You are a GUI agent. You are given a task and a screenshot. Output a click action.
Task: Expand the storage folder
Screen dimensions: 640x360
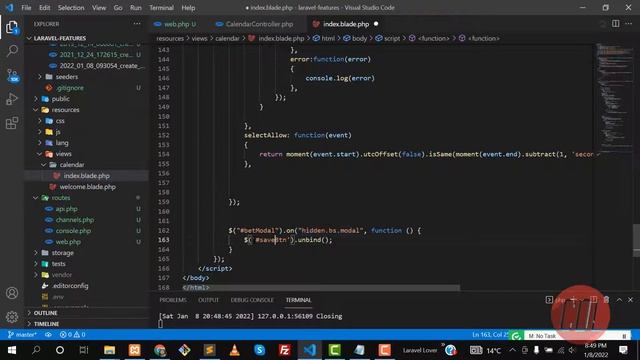click(x=62, y=253)
